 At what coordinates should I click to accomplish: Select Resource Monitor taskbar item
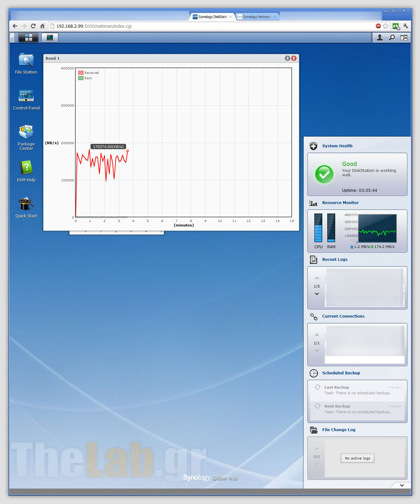[x=50, y=38]
